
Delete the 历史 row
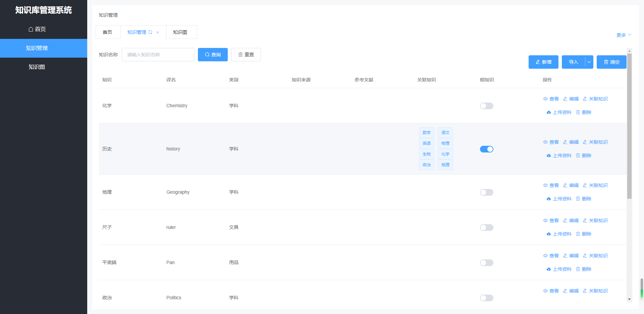click(584, 155)
